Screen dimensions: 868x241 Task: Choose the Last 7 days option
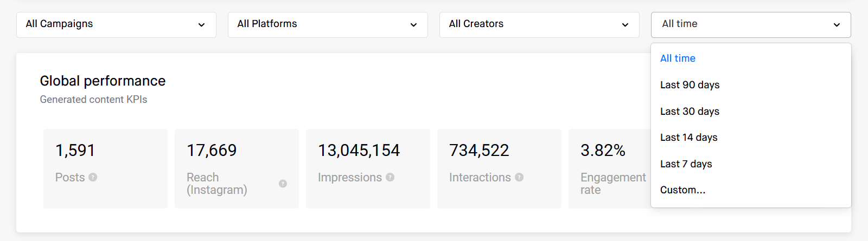[x=686, y=164]
